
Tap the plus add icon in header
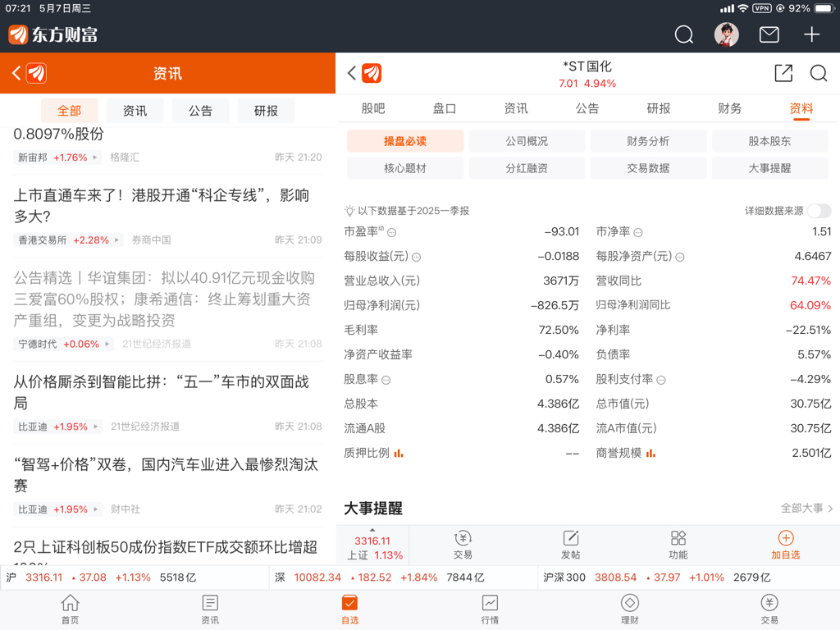811,34
